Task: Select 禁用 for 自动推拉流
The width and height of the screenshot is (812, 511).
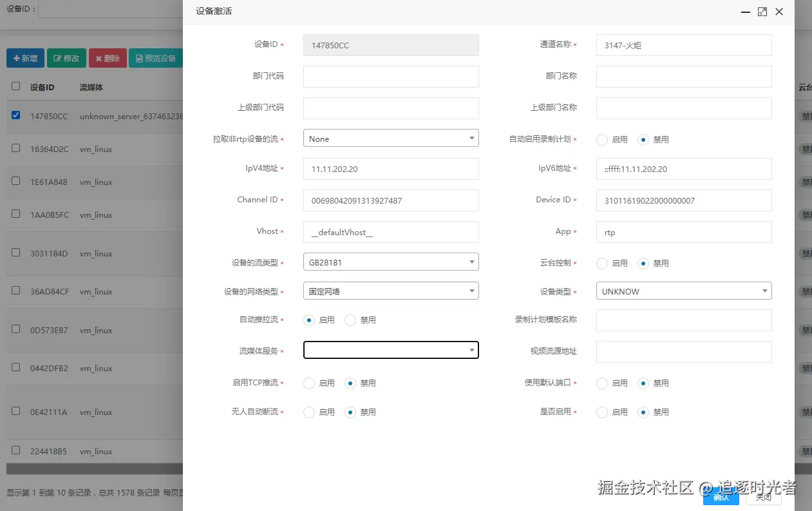Action: coord(350,320)
